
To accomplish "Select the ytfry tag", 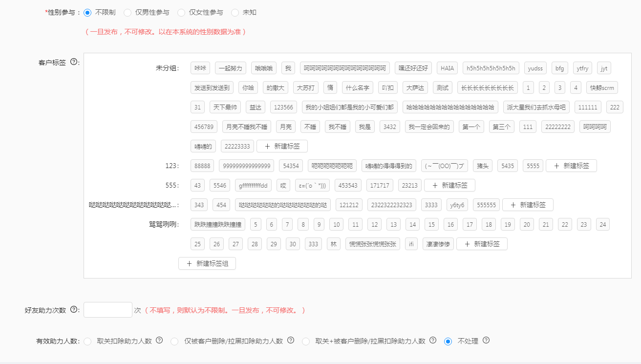I will 582,68.
